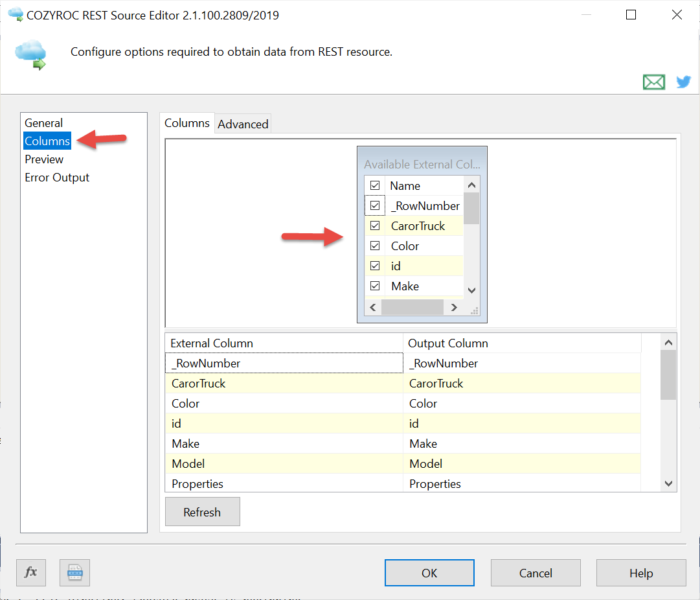The width and height of the screenshot is (700, 600).
Task: Switch to the Advanced tab
Action: coord(243,124)
